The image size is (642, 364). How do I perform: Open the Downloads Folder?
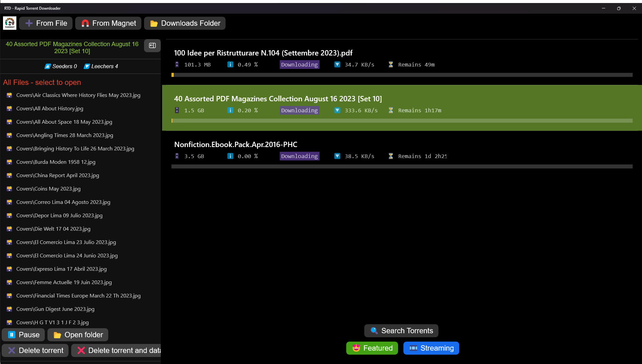pyautogui.click(x=185, y=23)
